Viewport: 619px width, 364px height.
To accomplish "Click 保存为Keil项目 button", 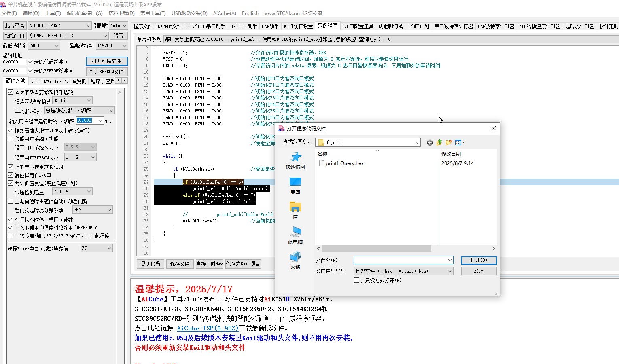I will [x=243, y=264].
